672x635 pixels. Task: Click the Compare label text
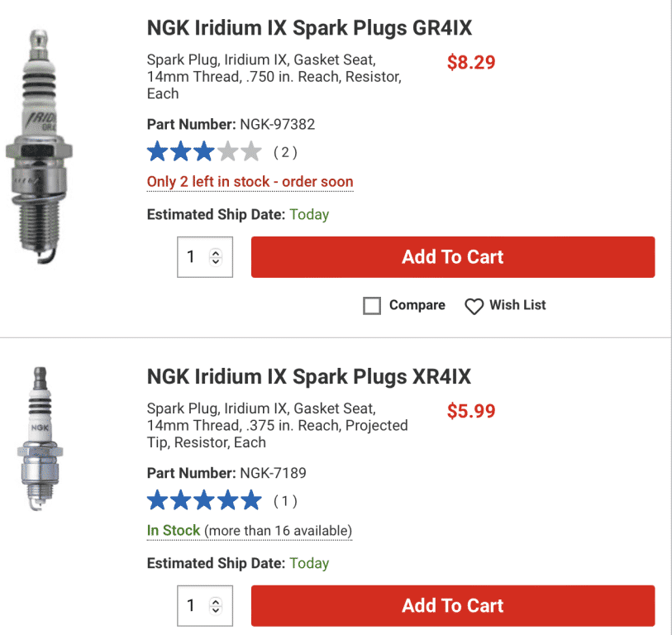417,305
